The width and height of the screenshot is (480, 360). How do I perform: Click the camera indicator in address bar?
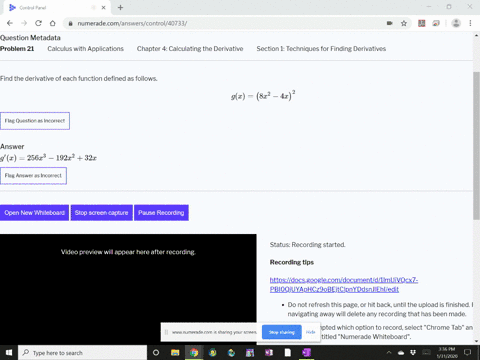pos(389,23)
